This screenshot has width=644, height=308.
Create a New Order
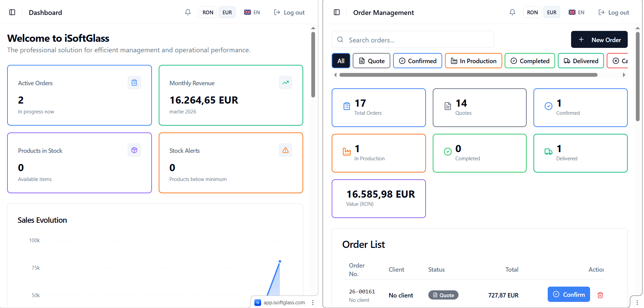pos(599,39)
